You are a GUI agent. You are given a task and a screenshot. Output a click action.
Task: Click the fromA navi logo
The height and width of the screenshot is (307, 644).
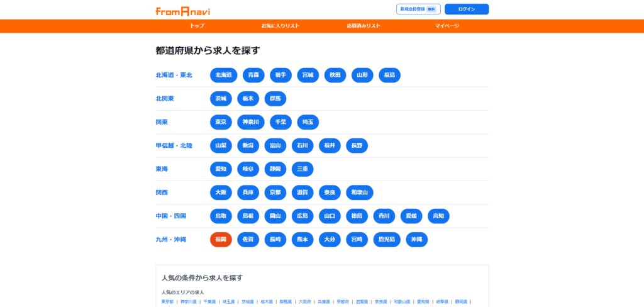[x=183, y=11]
